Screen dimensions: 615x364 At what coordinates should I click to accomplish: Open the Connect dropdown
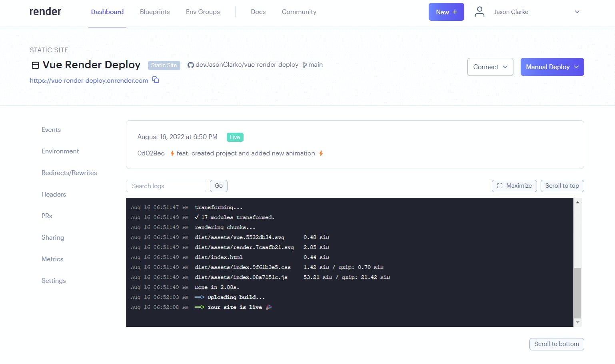(490, 67)
